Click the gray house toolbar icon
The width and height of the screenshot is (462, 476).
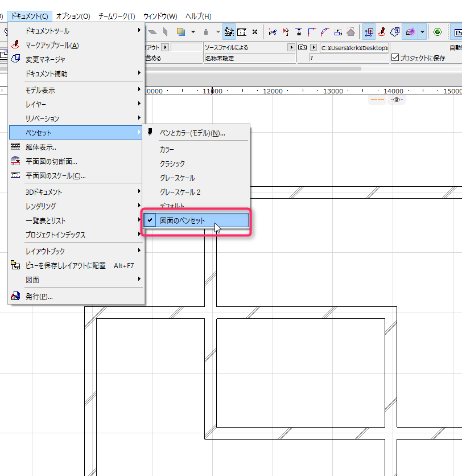(350, 32)
